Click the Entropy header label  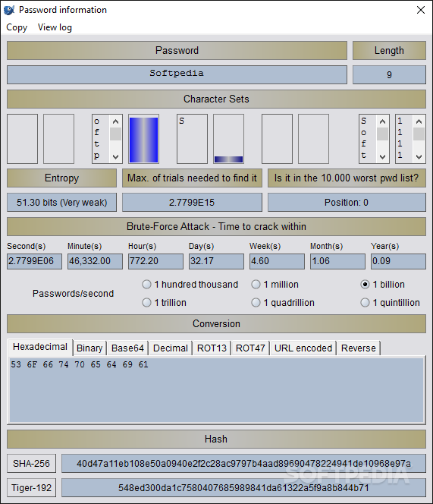[61, 178]
